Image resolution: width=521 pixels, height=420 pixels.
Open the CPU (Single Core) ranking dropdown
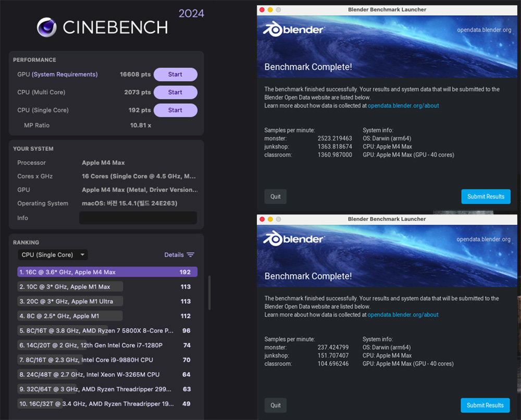click(53, 255)
